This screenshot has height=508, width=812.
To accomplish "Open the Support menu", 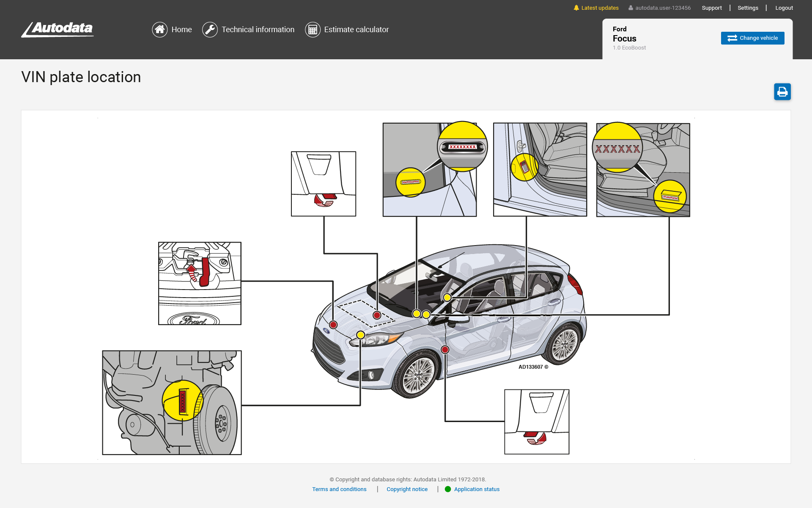I will click(712, 8).
